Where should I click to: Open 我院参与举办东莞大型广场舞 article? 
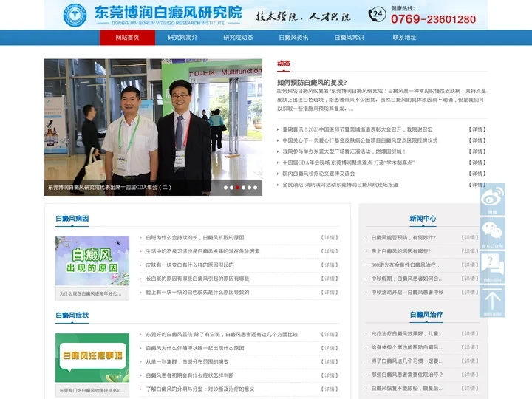344,151
